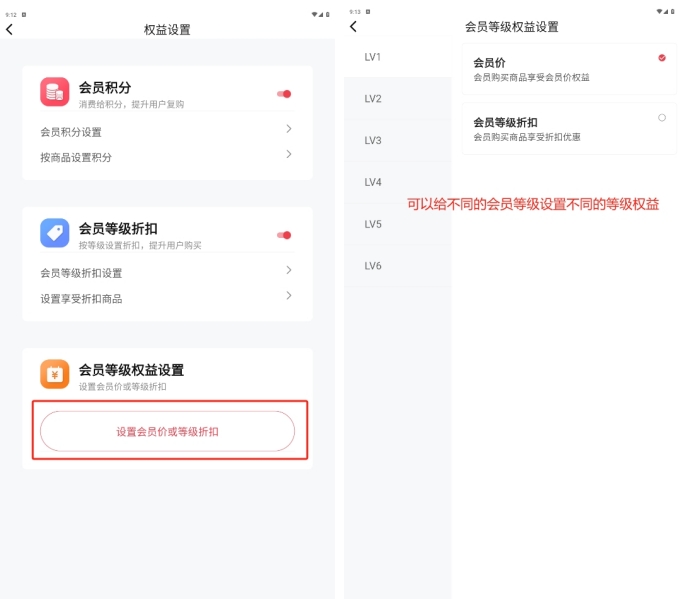Select the LV6 level tab
Screen dimensions: 681x599
click(x=373, y=266)
